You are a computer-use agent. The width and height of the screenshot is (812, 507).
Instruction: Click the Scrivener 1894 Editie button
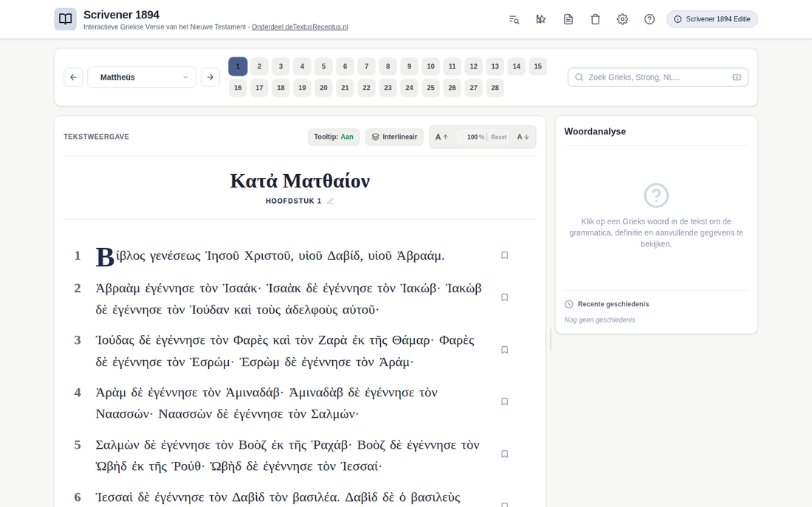pos(712,19)
